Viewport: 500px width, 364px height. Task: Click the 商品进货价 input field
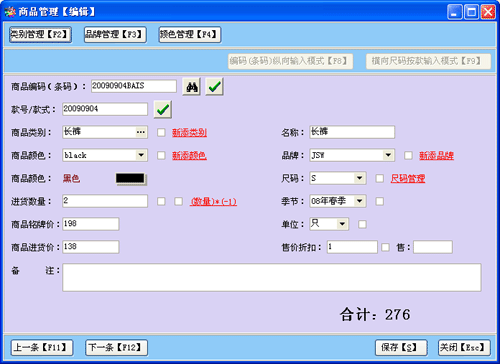pyautogui.click(x=91, y=247)
